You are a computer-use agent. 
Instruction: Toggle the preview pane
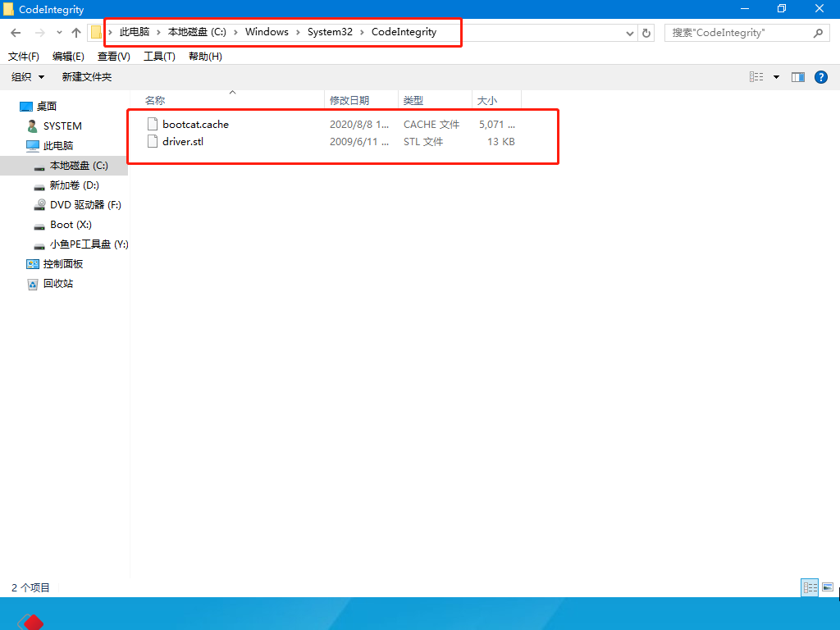coord(798,77)
